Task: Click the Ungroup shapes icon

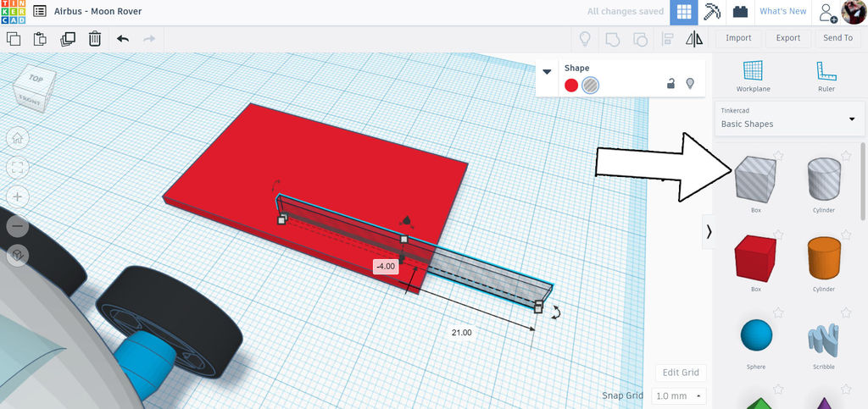Action: point(640,39)
